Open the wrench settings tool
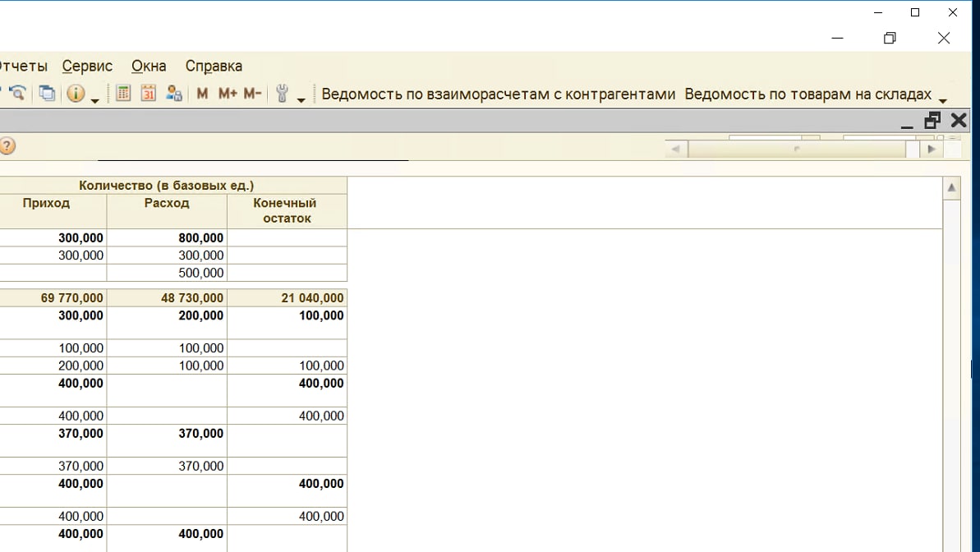This screenshot has width=980, height=552. coord(282,94)
